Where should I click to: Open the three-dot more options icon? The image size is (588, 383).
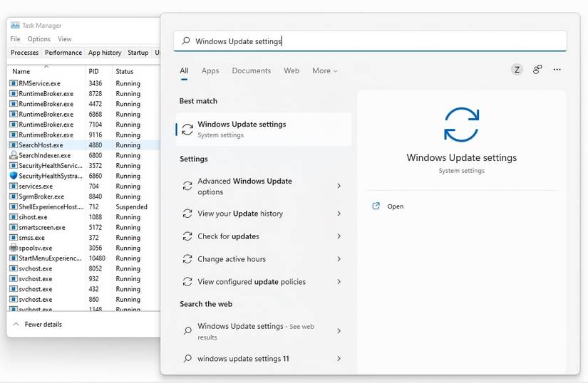(x=557, y=70)
